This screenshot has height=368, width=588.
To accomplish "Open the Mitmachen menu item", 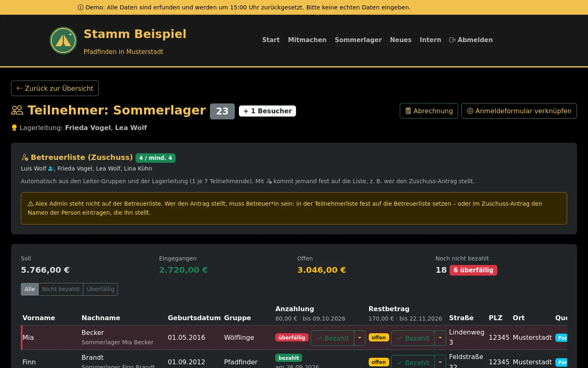I will pos(307,40).
